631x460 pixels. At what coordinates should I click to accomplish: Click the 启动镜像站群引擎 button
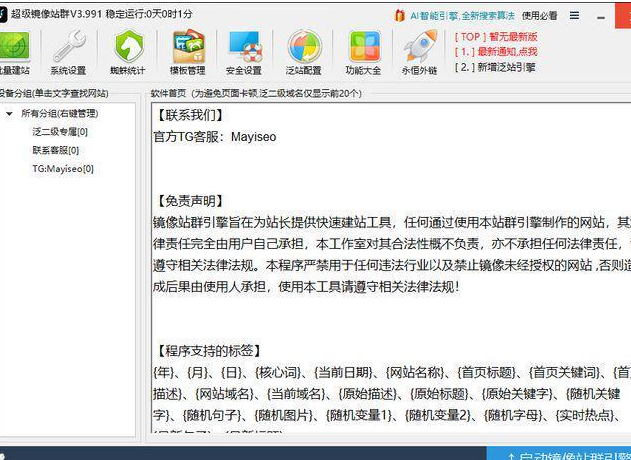(559, 454)
